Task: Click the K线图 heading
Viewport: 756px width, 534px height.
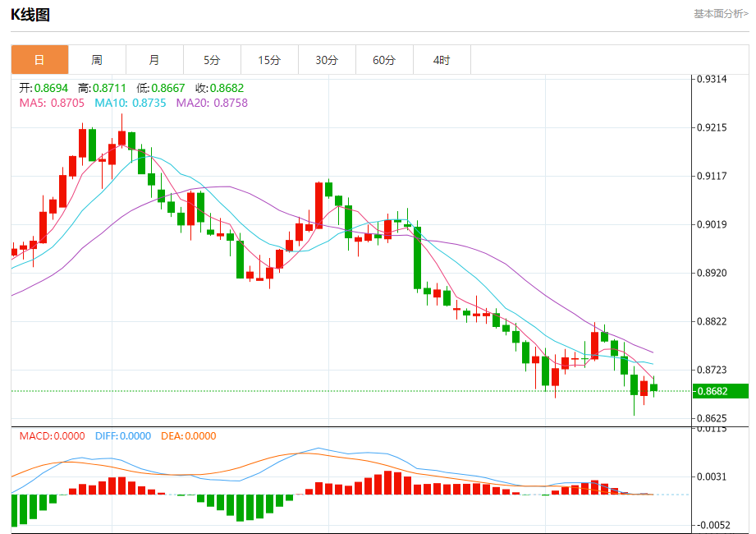Action: point(30,15)
